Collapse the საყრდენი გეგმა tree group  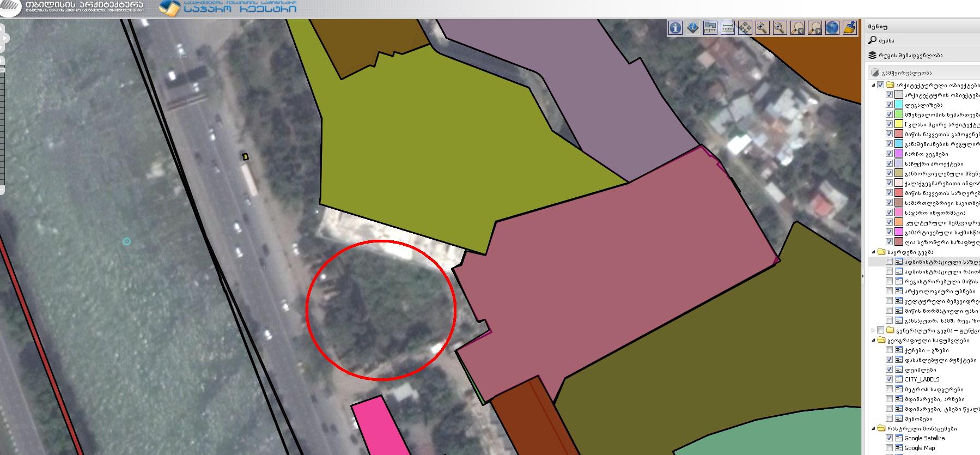(x=873, y=252)
